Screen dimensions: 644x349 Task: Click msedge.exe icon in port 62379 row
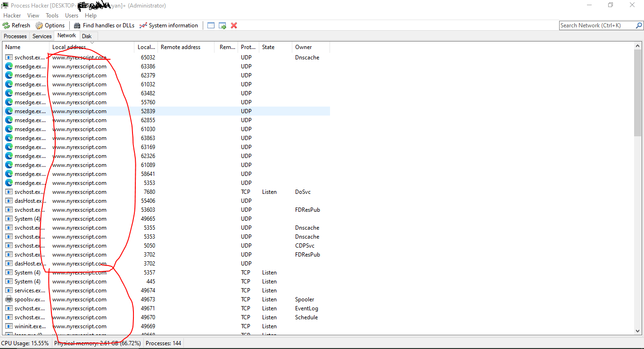pos(9,75)
